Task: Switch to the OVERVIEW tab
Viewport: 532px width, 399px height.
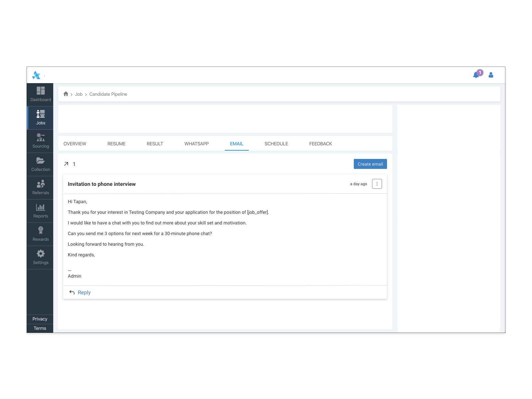Action: pos(75,144)
